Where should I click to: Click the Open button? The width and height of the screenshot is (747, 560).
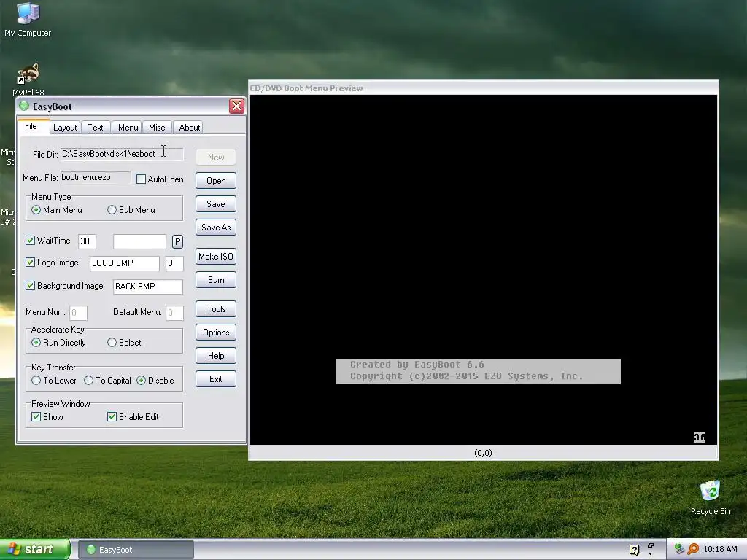tap(216, 181)
